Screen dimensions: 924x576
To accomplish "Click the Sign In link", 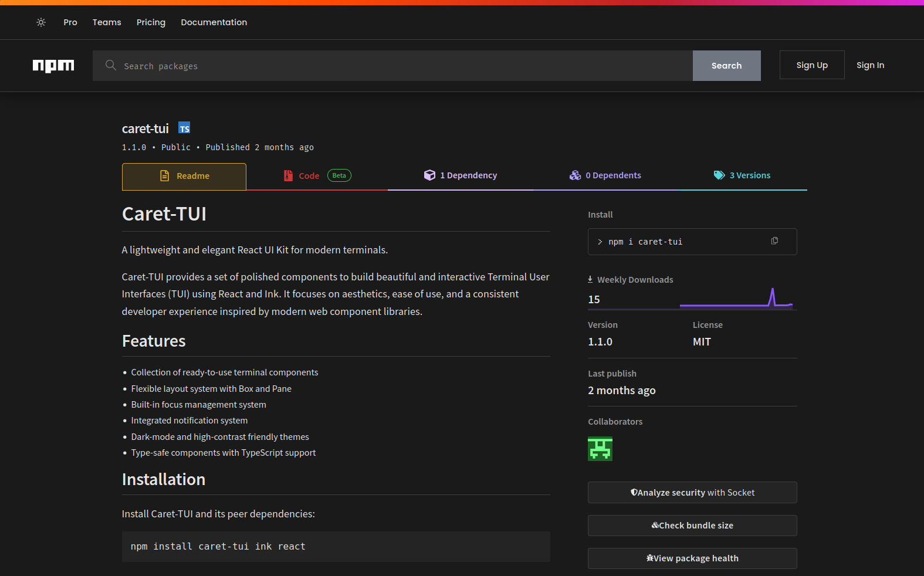I will click(870, 65).
